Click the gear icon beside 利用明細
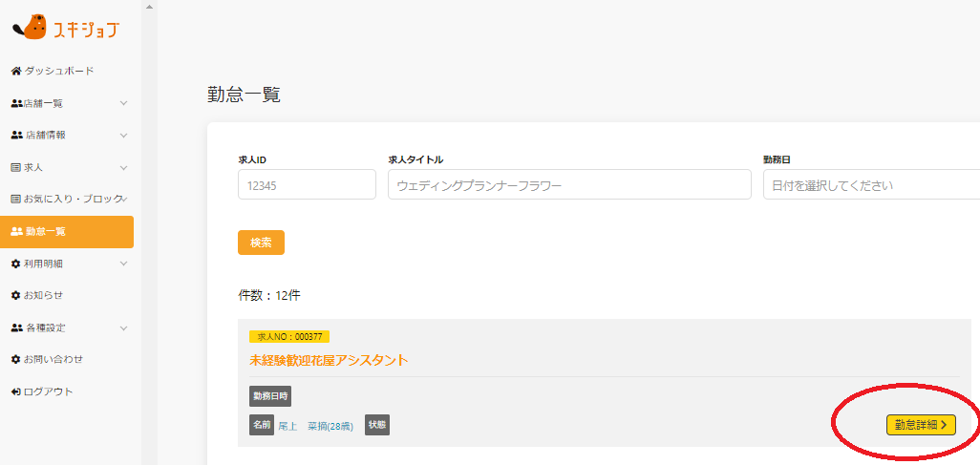980x465 pixels. (16, 264)
